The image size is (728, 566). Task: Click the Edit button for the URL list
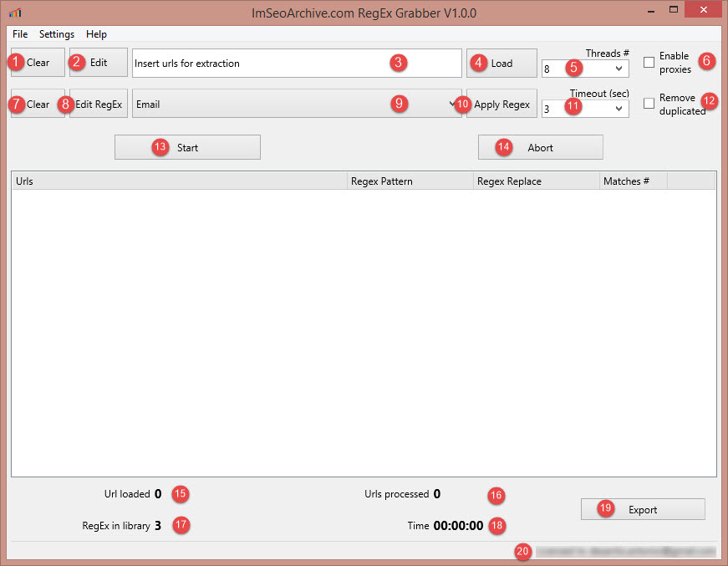[x=99, y=62]
